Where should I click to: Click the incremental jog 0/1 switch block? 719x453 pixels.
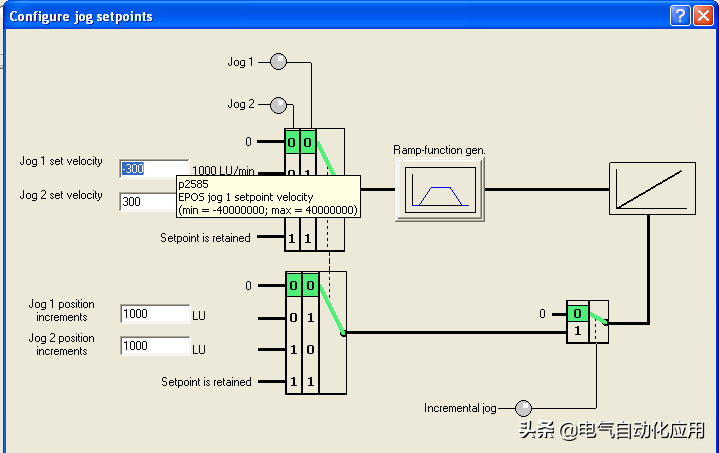[587, 322]
